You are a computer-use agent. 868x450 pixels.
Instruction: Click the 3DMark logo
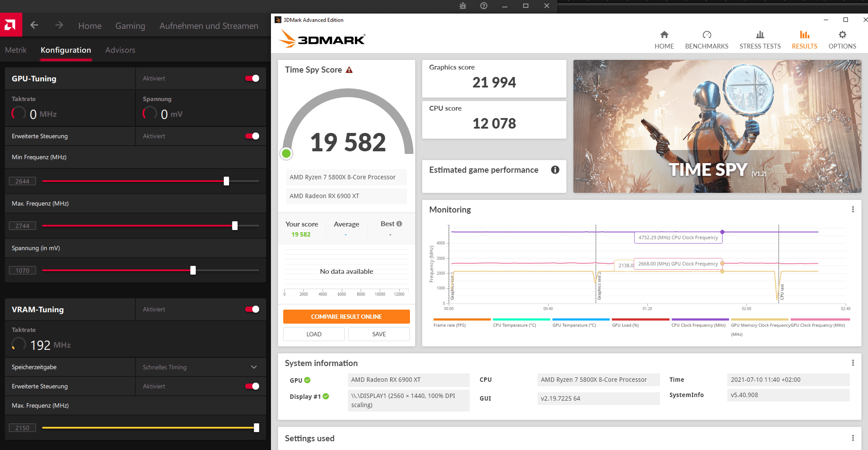[322, 38]
